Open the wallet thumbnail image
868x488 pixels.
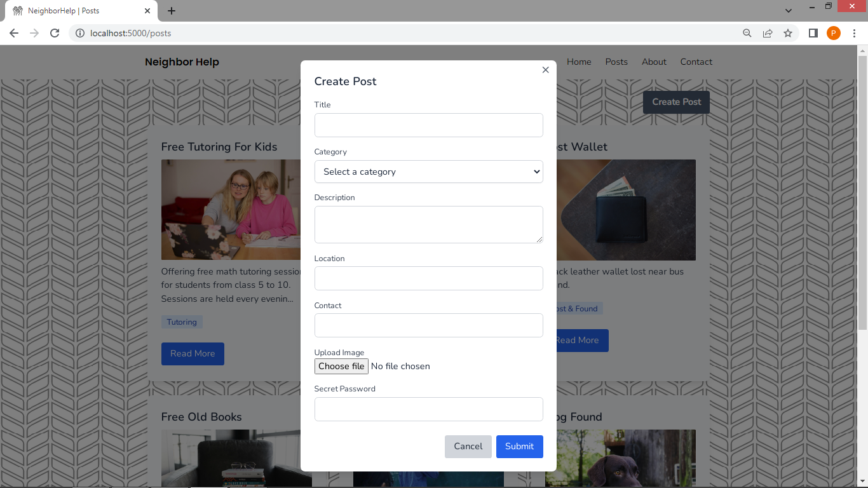point(626,210)
